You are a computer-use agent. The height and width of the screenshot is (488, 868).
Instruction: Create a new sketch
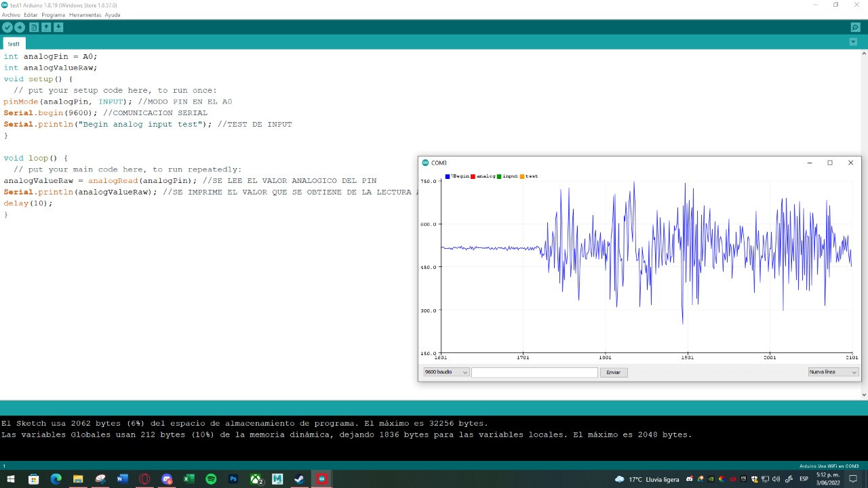coord(33,27)
